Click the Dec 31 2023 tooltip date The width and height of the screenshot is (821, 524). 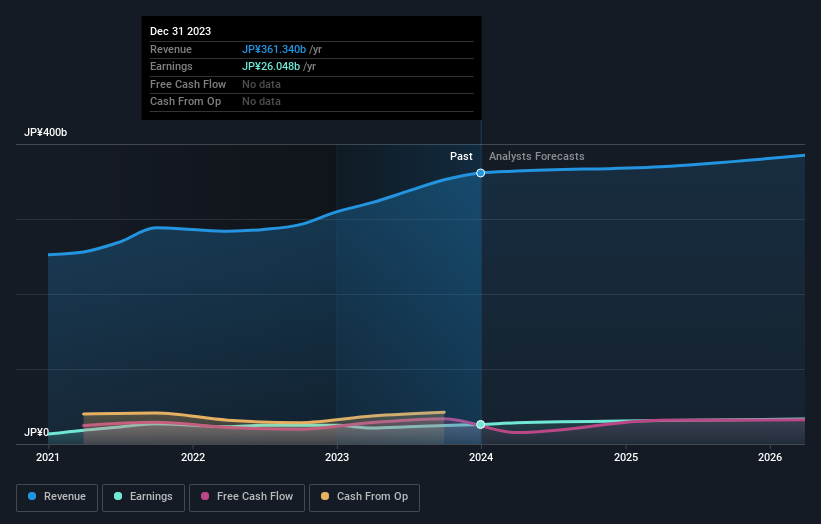coord(181,31)
